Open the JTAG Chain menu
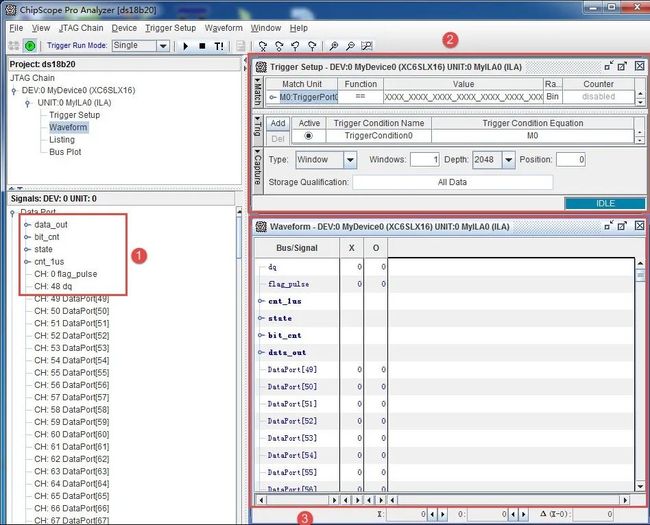Screen dimensions: 650x525 pyautogui.click(x=81, y=28)
